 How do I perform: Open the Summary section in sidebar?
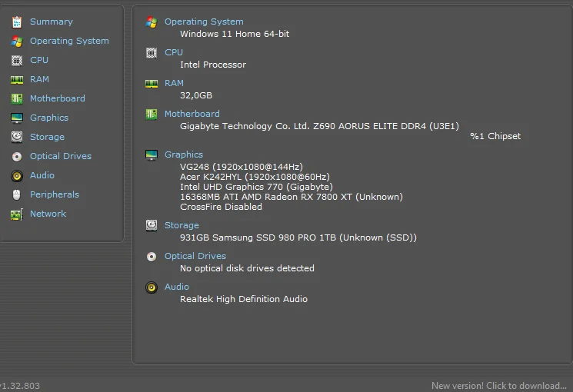(x=52, y=22)
